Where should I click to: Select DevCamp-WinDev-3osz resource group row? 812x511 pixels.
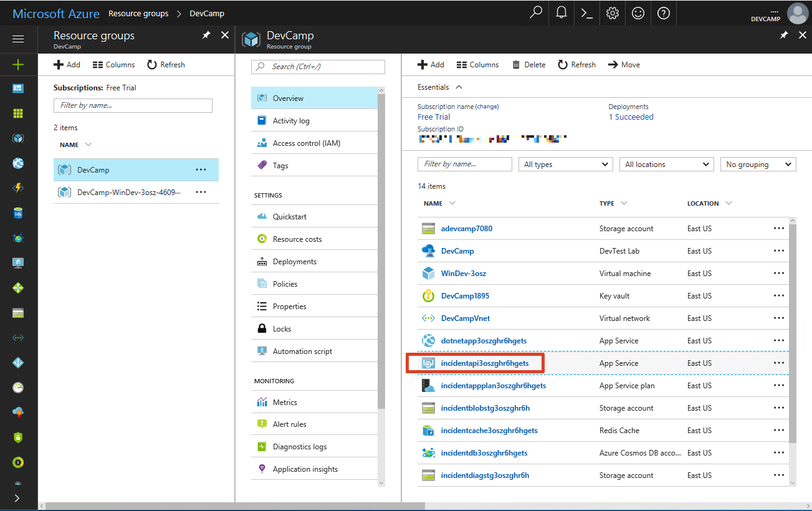[136, 192]
